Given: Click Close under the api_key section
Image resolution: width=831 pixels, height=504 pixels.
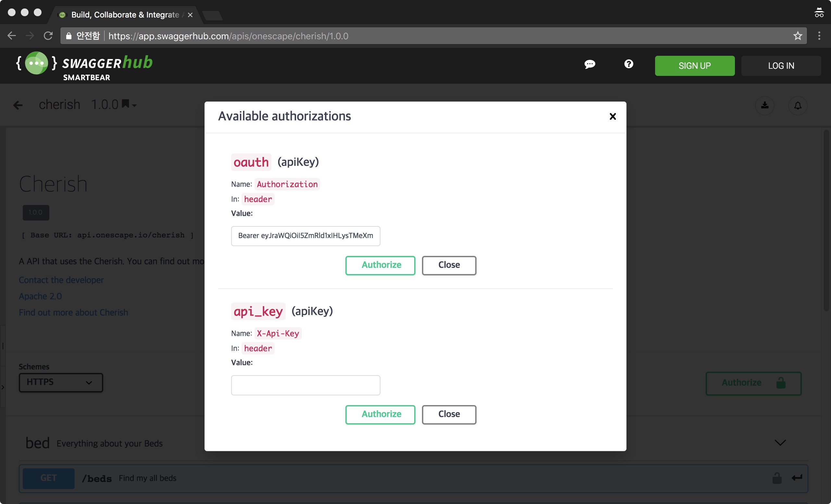Looking at the screenshot, I should tap(449, 414).
